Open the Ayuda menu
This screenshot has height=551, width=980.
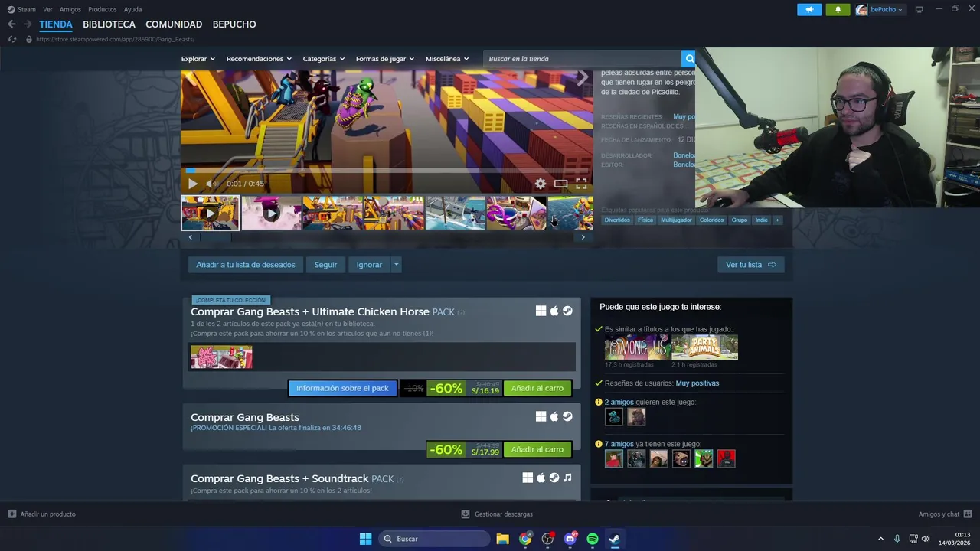(x=132, y=9)
